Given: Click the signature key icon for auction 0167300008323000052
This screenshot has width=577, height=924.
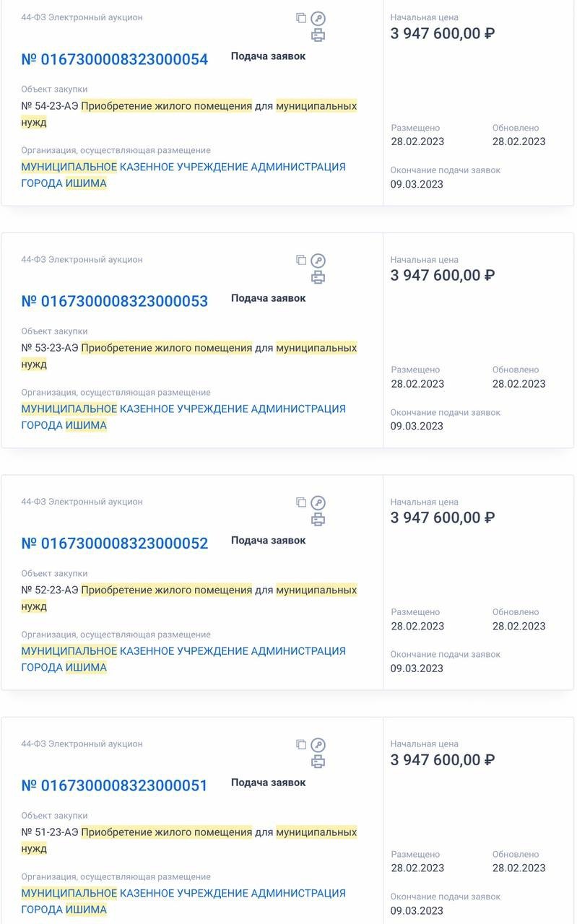Looking at the screenshot, I should (x=318, y=503).
